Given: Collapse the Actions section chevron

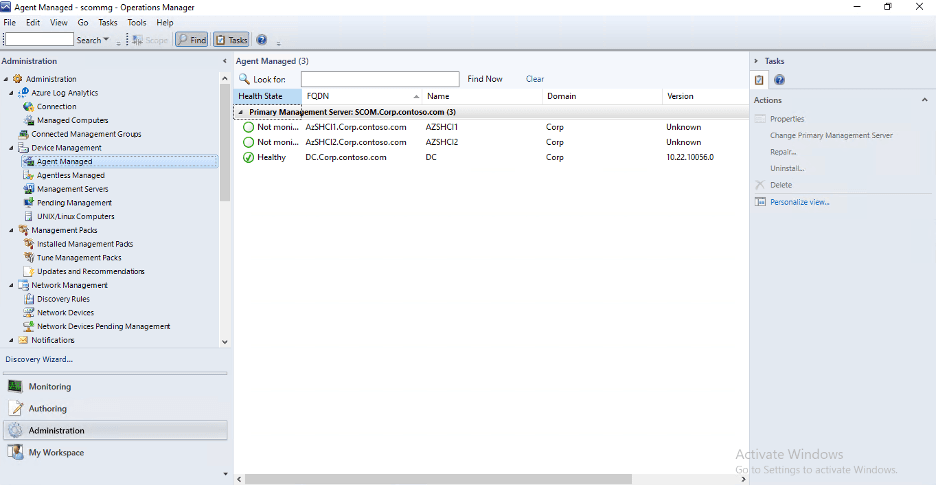Looking at the screenshot, I should coord(924,100).
